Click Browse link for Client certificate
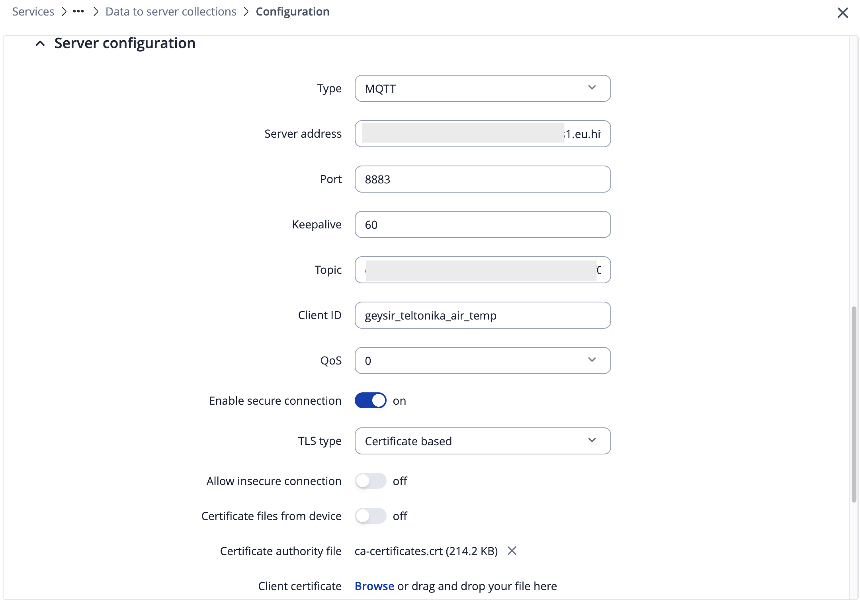The image size is (860, 616). coord(374,586)
